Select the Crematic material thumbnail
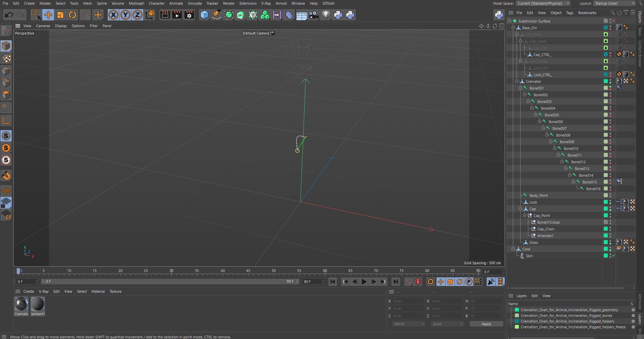The image size is (644, 339). tap(21, 304)
